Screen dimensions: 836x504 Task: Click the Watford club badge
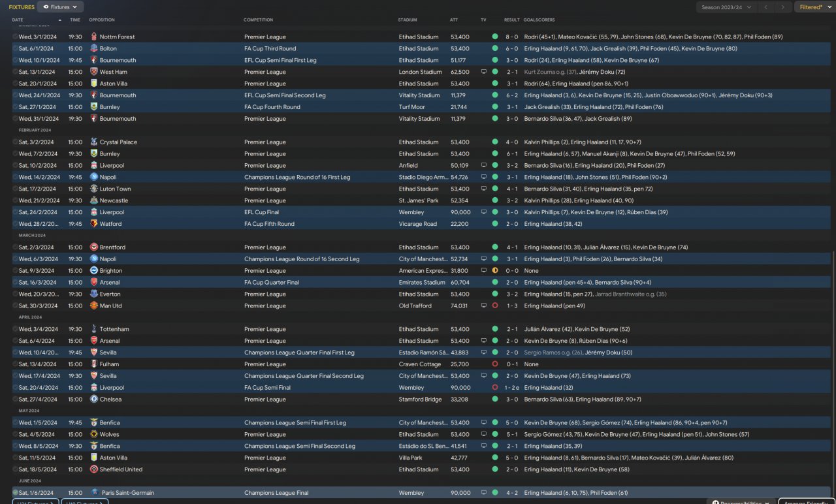[x=94, y=225]
